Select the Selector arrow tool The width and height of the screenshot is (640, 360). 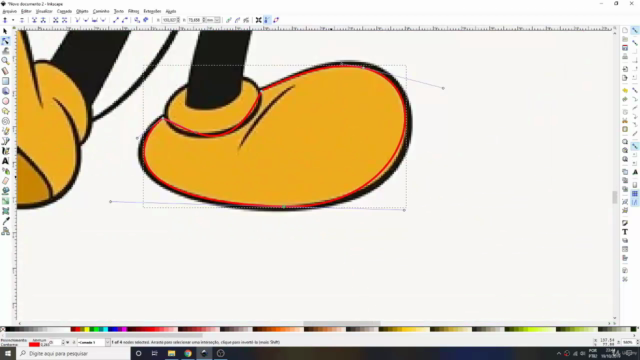coord(5,31)
